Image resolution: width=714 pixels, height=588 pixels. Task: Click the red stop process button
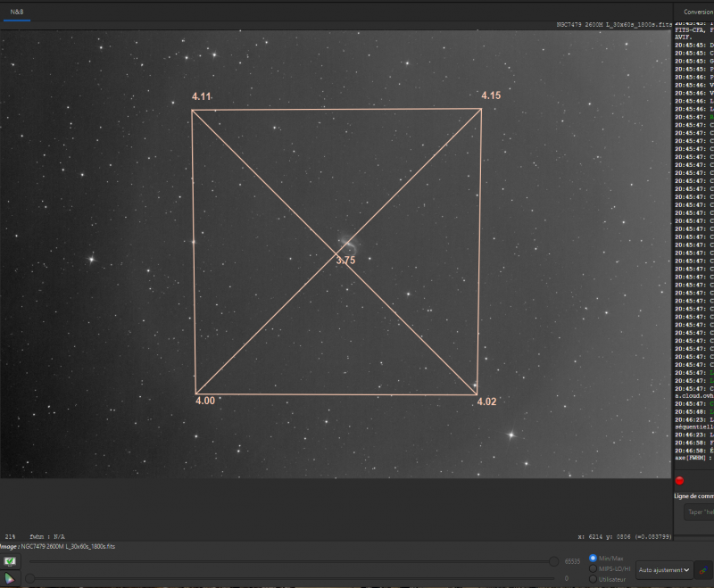[x=679, y=481]
